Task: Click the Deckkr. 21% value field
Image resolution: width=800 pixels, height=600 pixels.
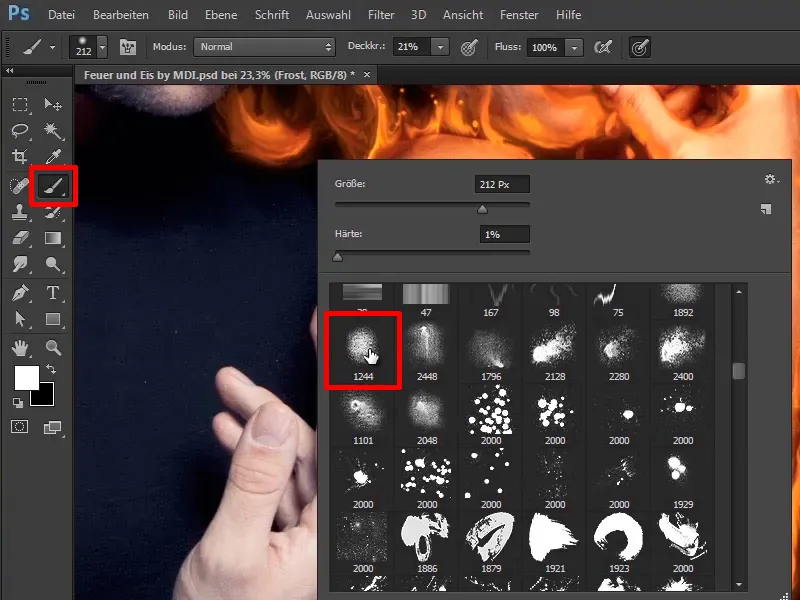Action: click(x=411, y=47)
